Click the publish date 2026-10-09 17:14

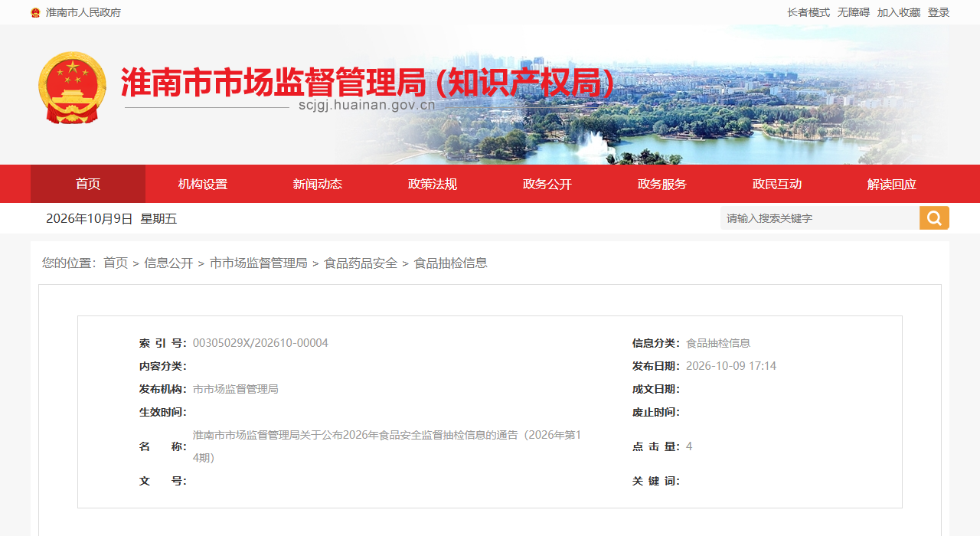click(731, 366)
